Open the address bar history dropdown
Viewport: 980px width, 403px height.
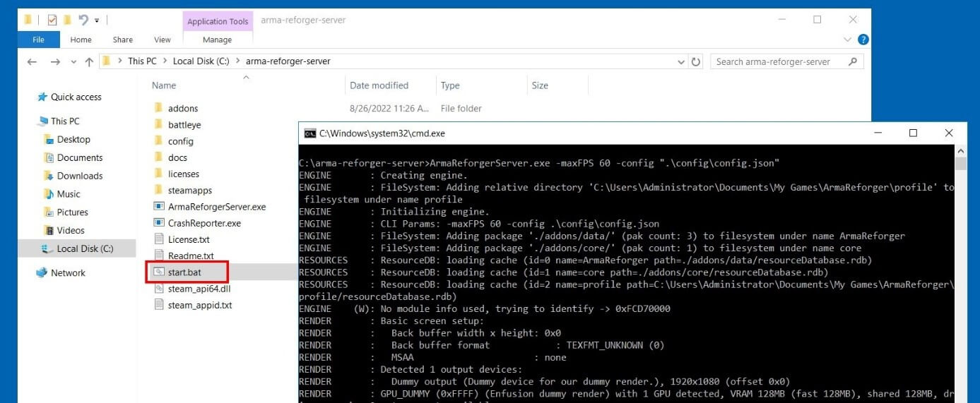click(x=681, y=61)
